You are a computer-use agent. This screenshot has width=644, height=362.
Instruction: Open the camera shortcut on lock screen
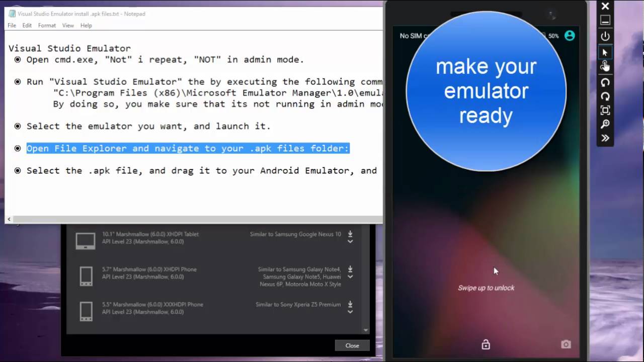coord(566,344)
